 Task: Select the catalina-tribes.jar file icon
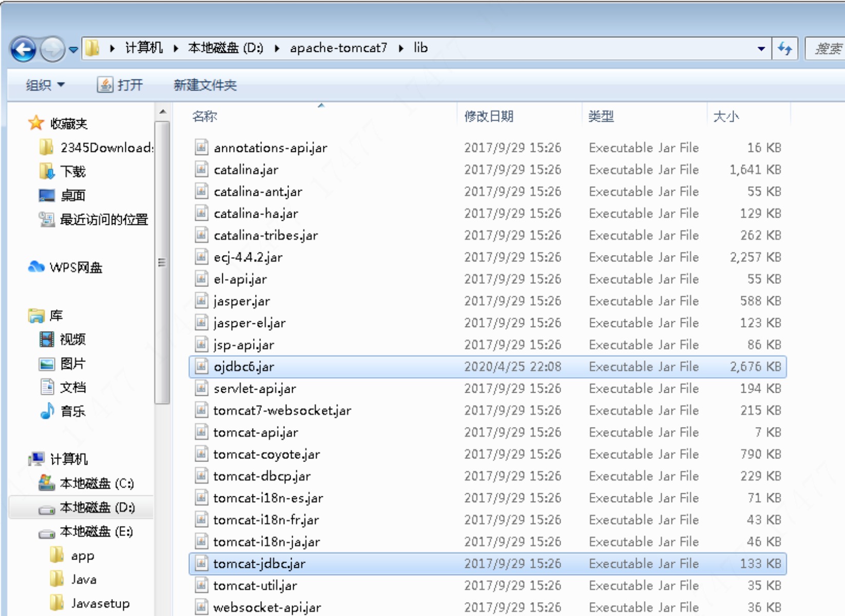[201, 235]
